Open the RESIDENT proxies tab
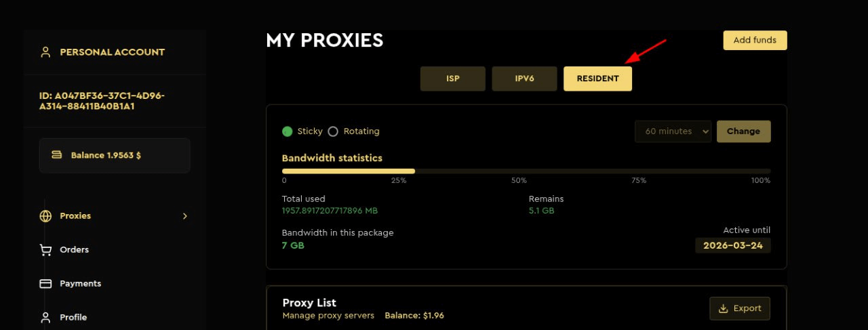Viewport: 868px width, 330px height. [x=597, y=79]
